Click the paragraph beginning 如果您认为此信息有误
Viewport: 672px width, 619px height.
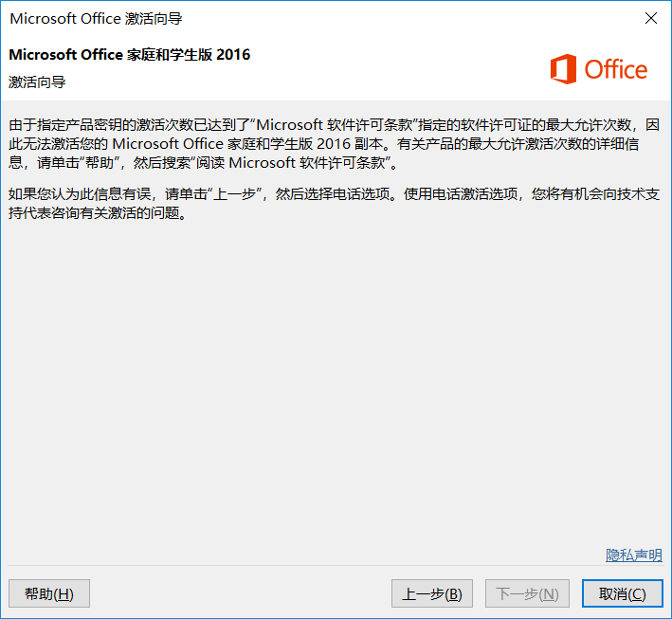[334, 203]
